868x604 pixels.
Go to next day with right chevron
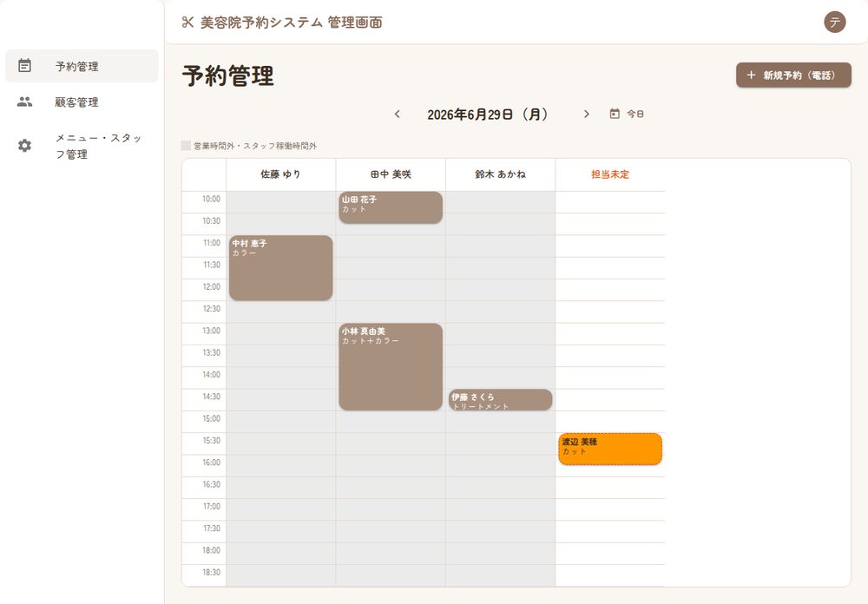click(x=586, y=114)
